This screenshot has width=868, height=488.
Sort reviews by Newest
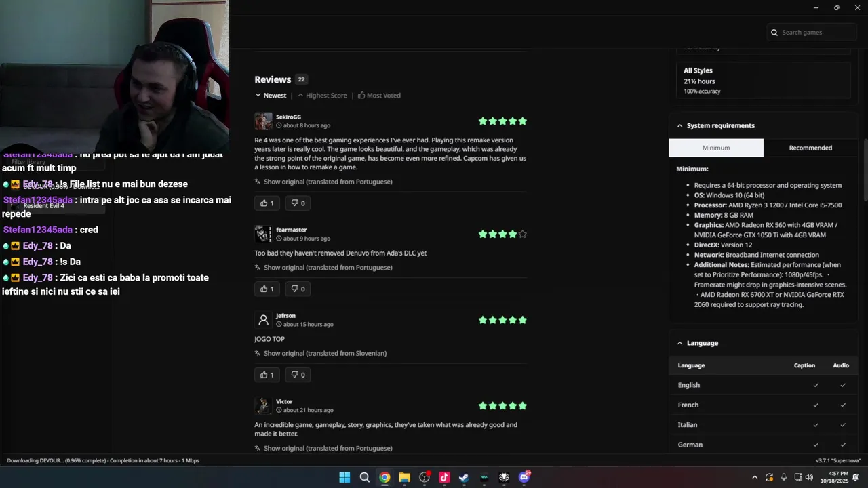coord(271,96)
